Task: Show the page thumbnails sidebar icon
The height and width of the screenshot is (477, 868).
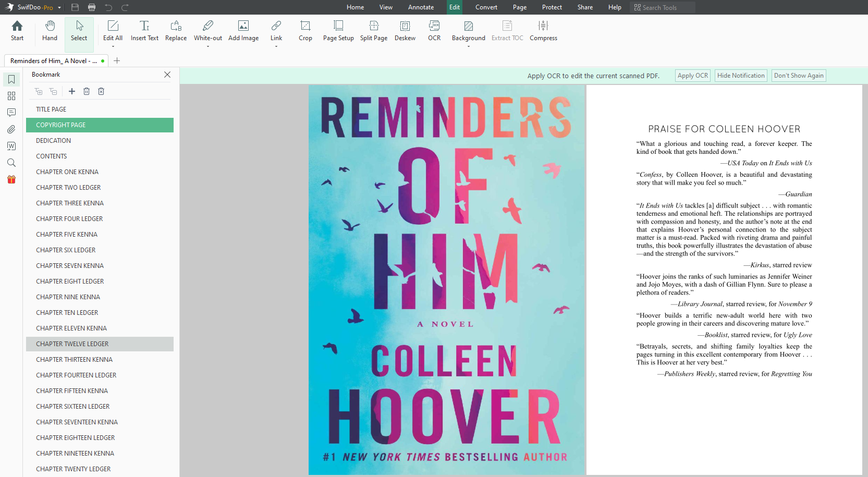Action: pos(11,96)
